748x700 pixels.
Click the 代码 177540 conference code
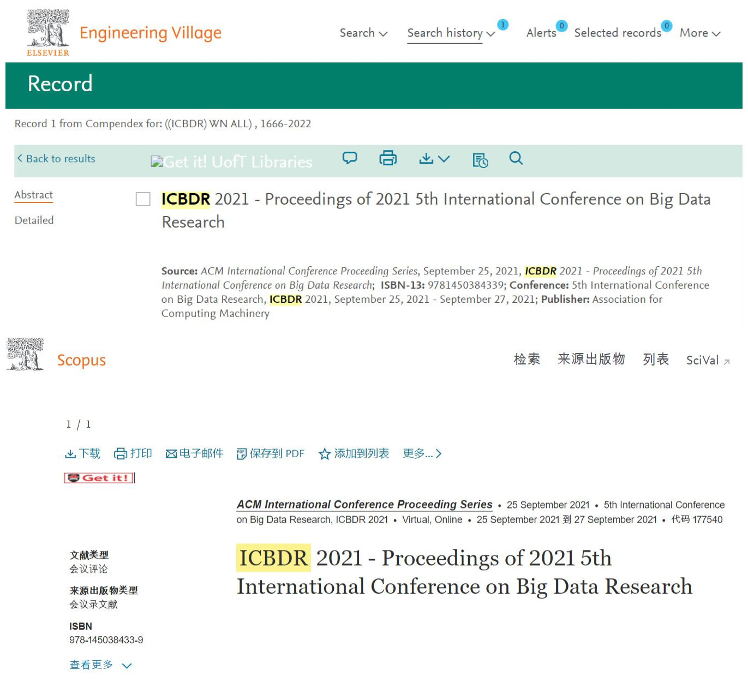[697, 519]
